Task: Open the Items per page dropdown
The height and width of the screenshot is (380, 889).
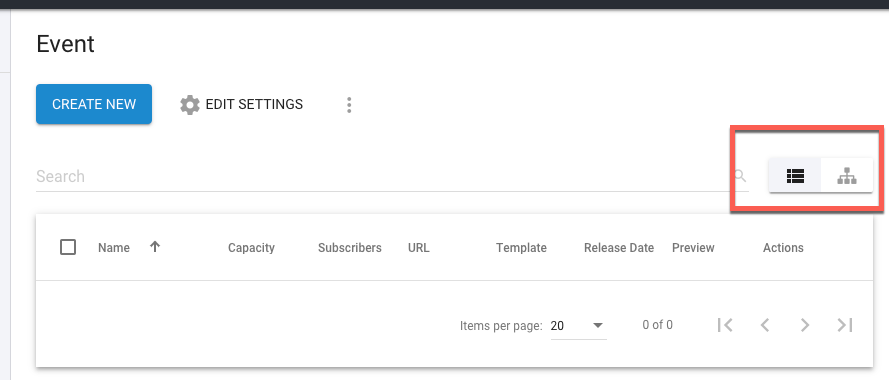Action: 578,326
